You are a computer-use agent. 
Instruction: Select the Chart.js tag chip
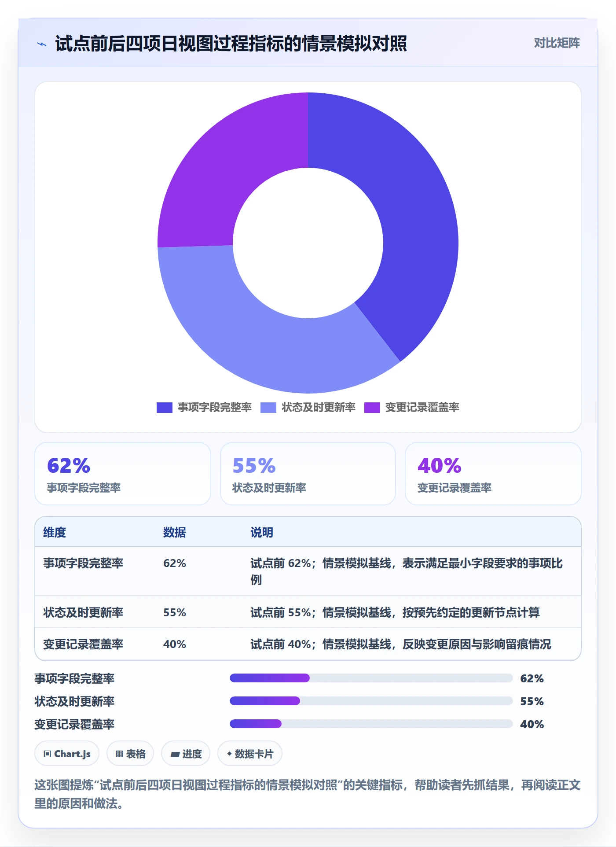tap(67, 754)
